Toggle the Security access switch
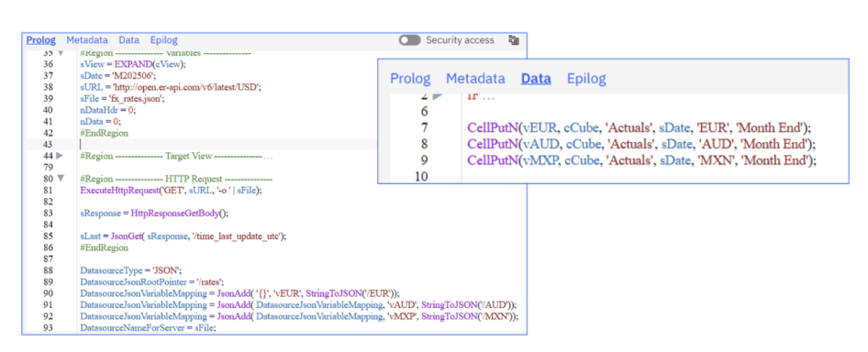The width and height of the screenshot is (868, 352). pos(409,40)
